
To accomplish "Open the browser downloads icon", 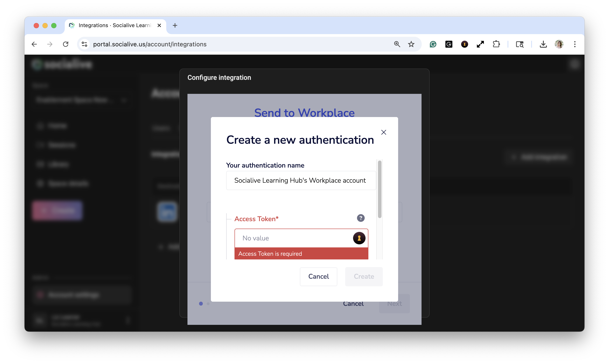I will pyautogui.click(x=543, y=44).
